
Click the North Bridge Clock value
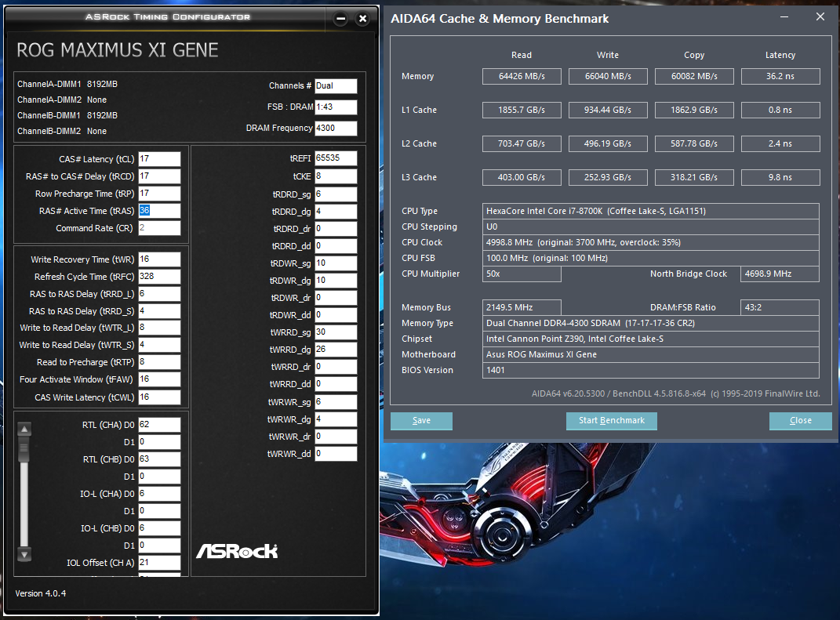pos(780,274)
